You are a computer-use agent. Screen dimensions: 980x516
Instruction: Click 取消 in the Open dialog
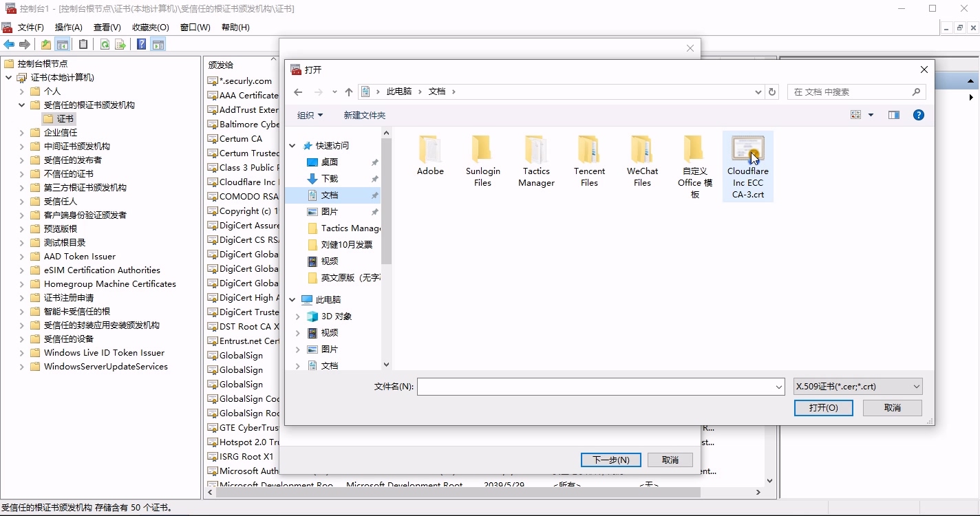tap(893, 408)
